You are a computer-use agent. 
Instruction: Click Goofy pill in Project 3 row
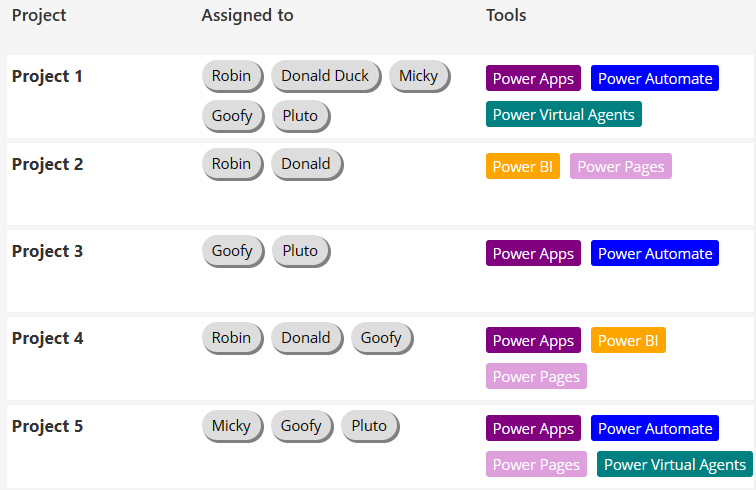point(232,251)
